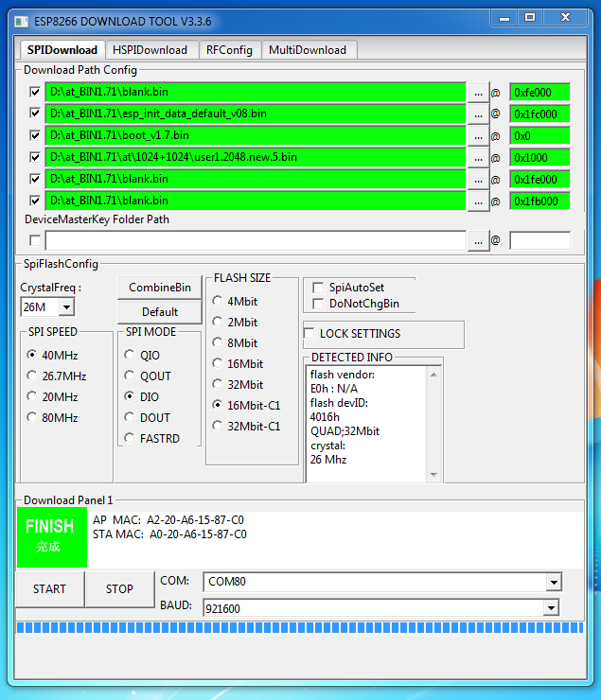Click the 0x1000 address field
Image resolution: width=601 pixels, height=700 pixels.
tap(539, 158)
